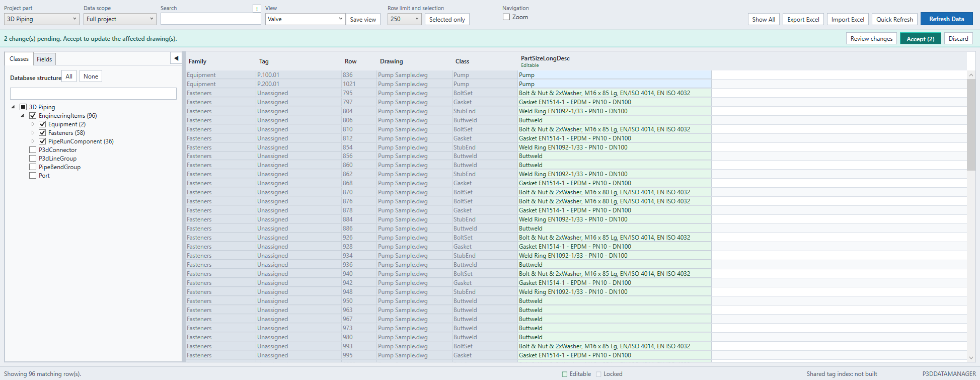The image size is (980, 380).
Task: Uncheck the PipeRunComponent (36) checkbox
Action: click(42, 141)
